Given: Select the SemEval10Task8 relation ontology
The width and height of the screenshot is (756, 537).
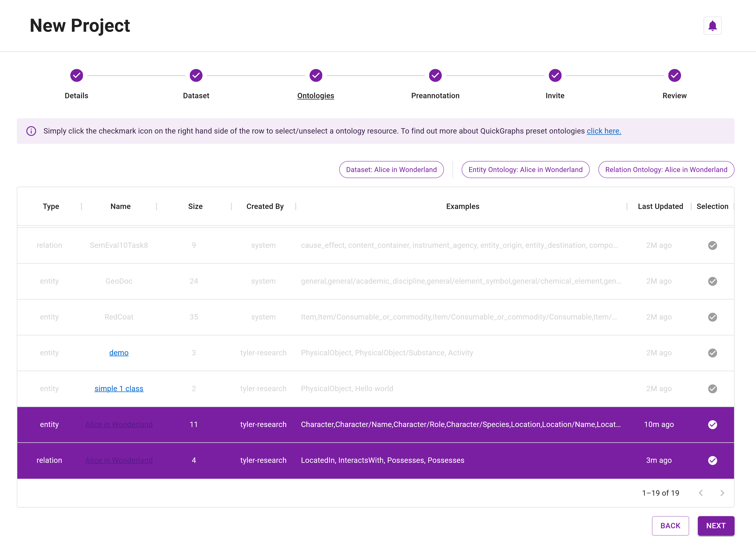Looking at the screenshot, I should click(x=713, y=245).
